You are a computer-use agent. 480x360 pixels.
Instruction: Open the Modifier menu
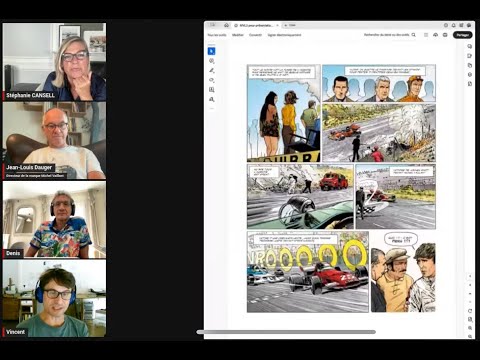point(238,35)
